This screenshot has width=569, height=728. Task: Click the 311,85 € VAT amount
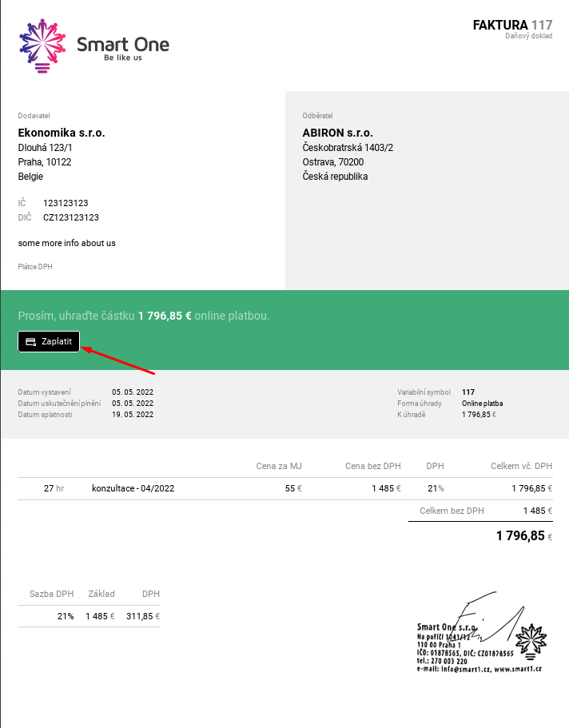pyautogui.click(x=143, y=616)
